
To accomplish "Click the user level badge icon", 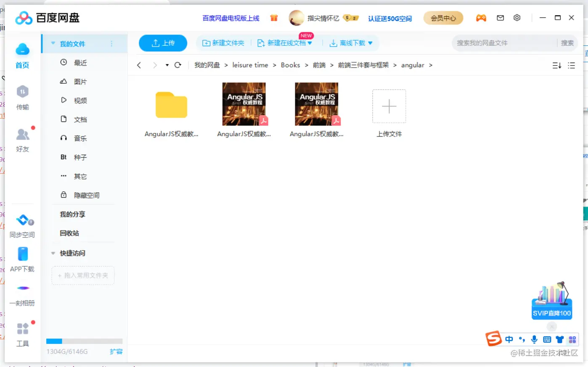I will coord(351,18).
